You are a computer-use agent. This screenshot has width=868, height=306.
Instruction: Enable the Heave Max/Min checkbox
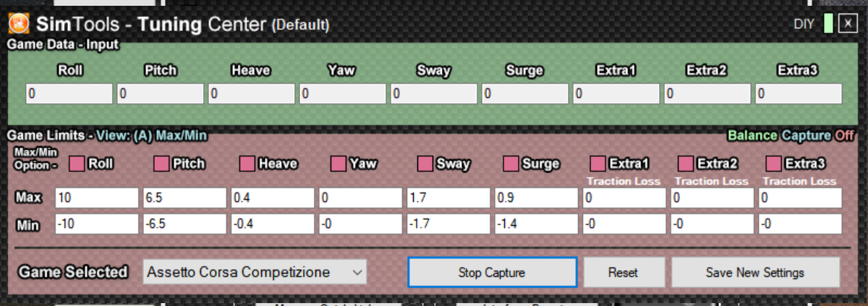click(x=248, y=163)
